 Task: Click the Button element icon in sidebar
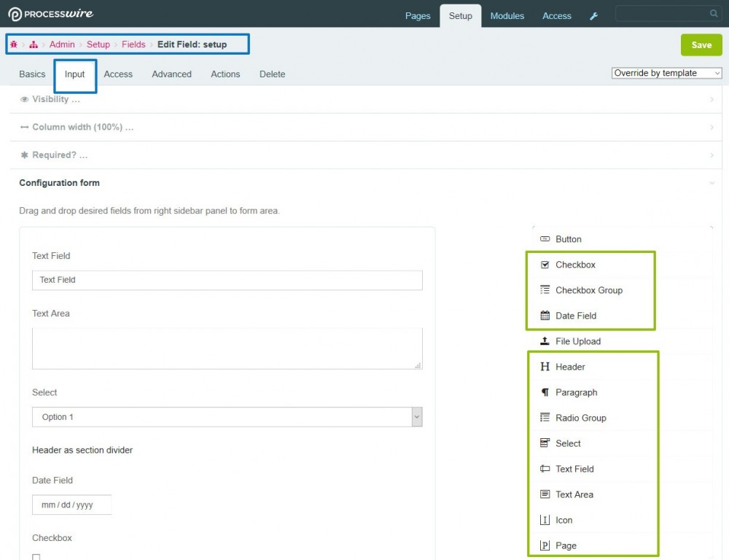pyautogui.click(x=545, y=239)
